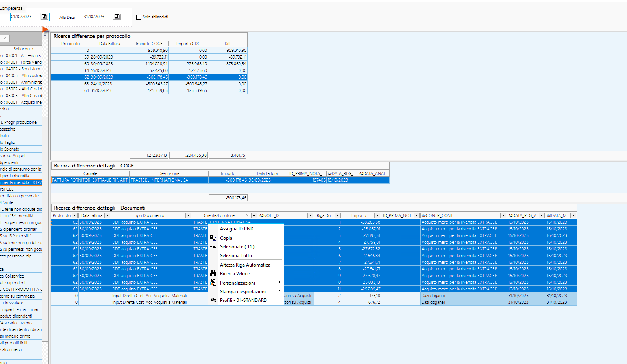This screenshot has height=364, width=627.
Task: Open the @DATA_M column filter dropdown
Action: (x=573, y=215)
